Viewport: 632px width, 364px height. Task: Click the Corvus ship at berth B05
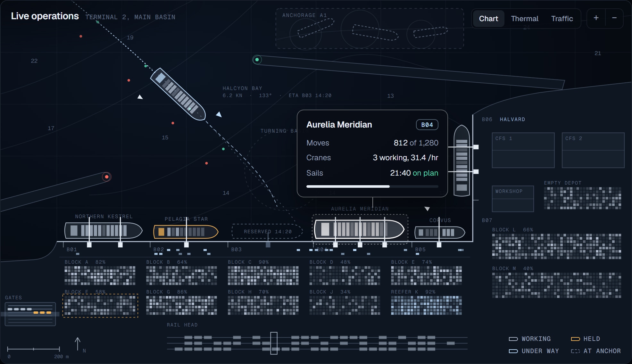[440, 232]
